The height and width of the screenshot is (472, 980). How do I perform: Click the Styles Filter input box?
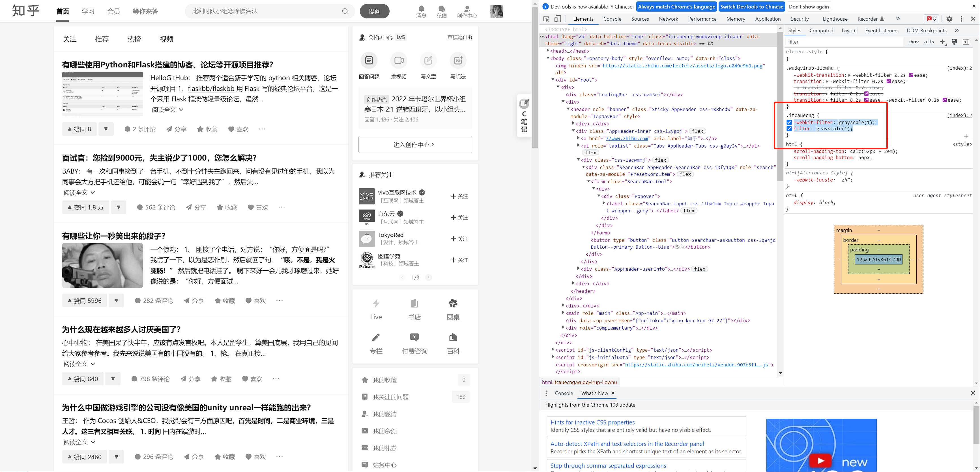coord(844,42)
